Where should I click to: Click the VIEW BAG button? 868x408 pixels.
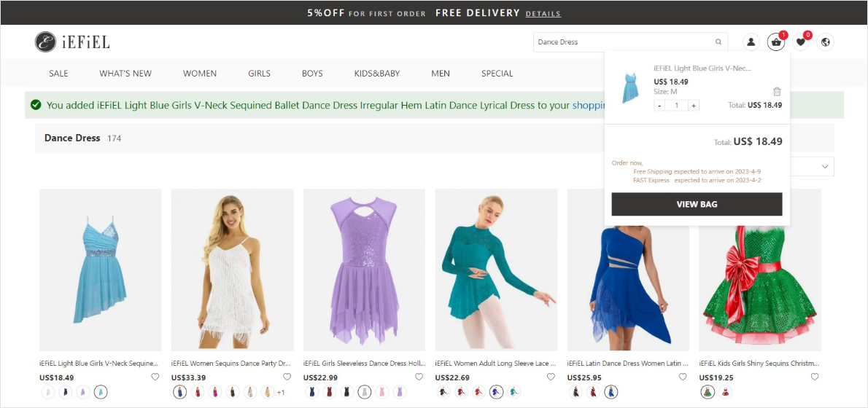click(x=697, y=204)
